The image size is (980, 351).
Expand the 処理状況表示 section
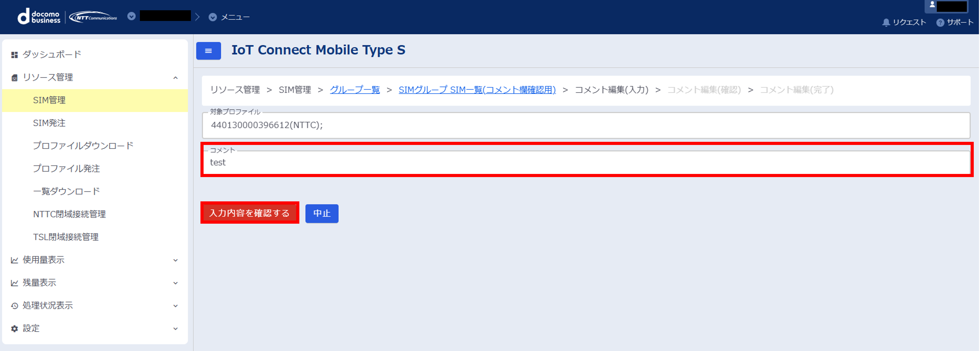coord(175,306)
